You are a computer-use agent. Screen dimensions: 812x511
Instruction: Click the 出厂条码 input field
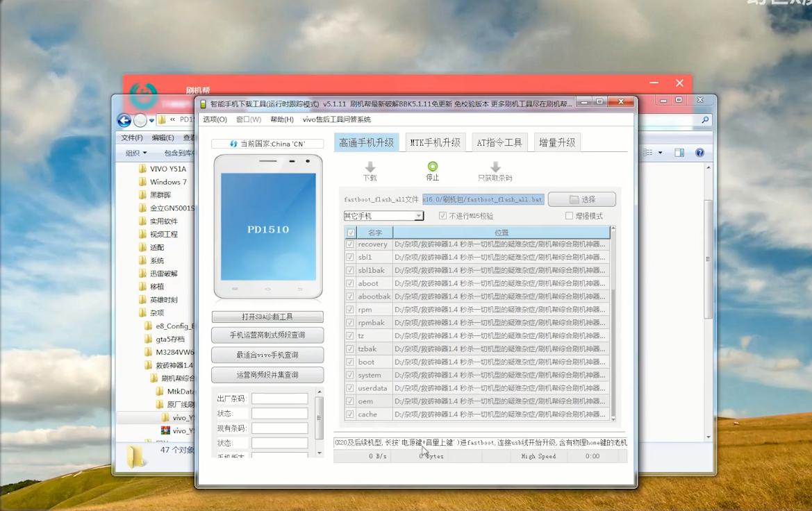pos(280,399)
